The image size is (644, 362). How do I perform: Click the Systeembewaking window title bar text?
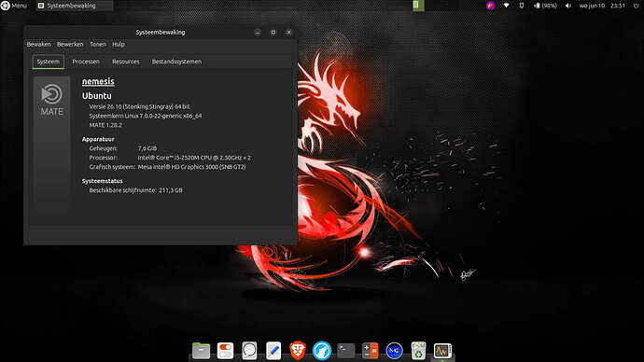click(x=161, y=32)
